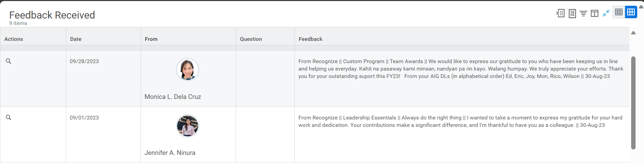The height and width of the screenshot is (163, 644).
Task: Select the expanded blue grid view
Action: [631, 12]
